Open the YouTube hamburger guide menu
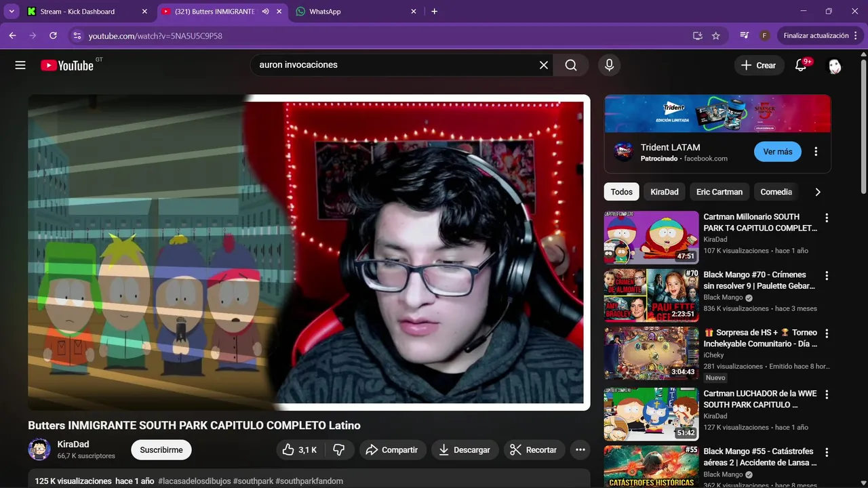 click(20, 65)
